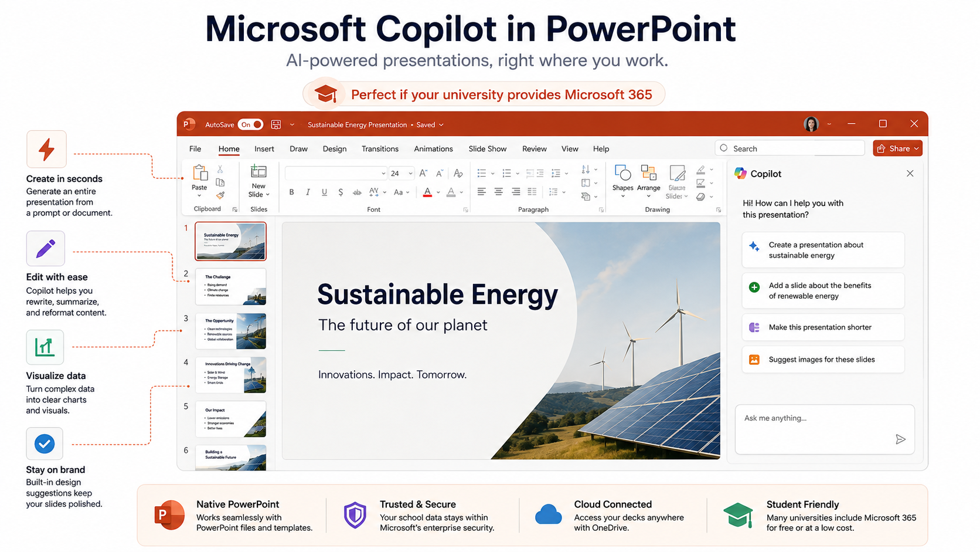Toggle text shadow S button

(341, 192)
